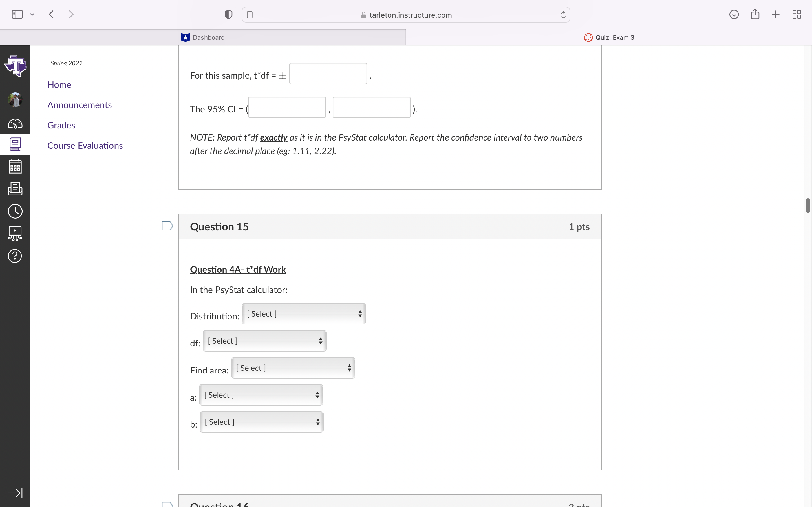The height and width of the screenshot is (507, 812).
Task: Open the History clock icon
Action: (x=15, y=211)
